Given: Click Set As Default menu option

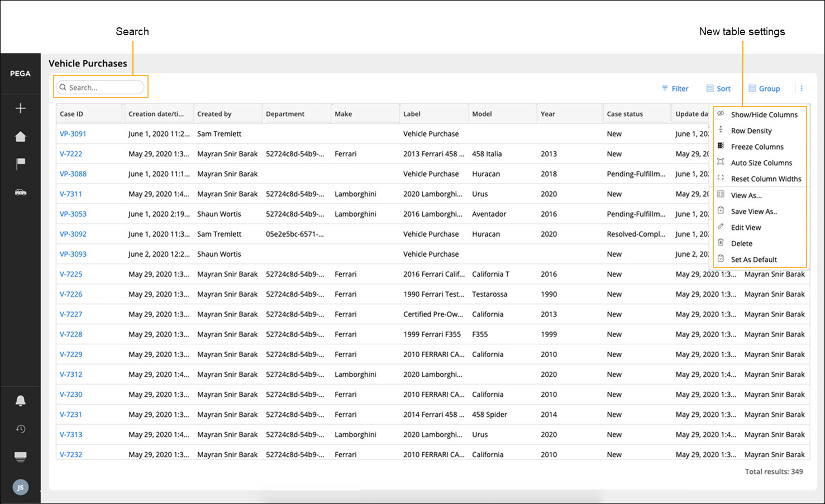Looking at the screenshot, I should pyautogui.click(x=754, y=260).
